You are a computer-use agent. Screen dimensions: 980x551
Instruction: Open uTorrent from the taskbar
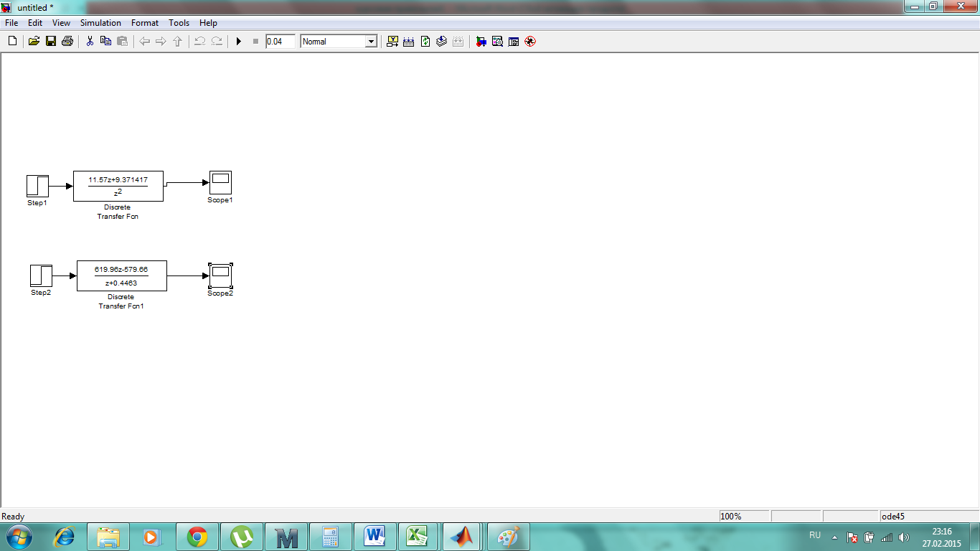tap(242, 537)
